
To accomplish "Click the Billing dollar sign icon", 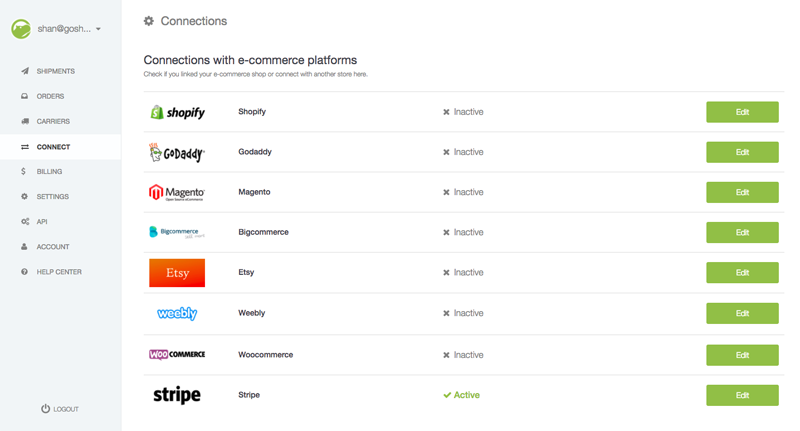I will click(23, 171).
